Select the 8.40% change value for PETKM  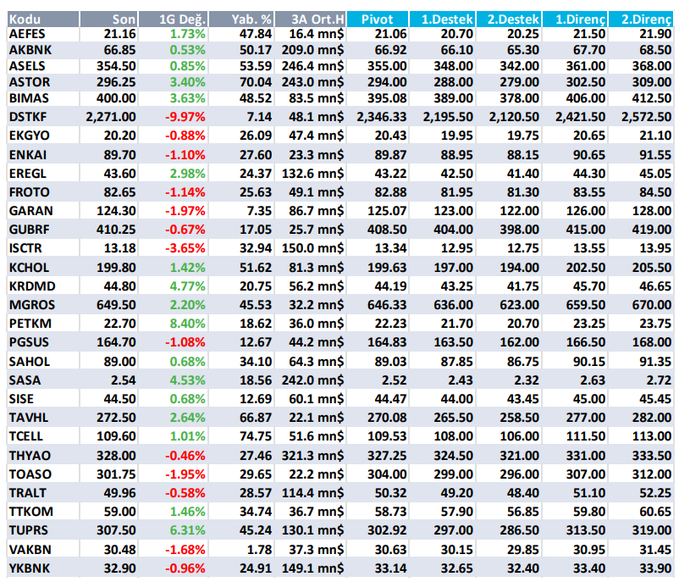188,323
